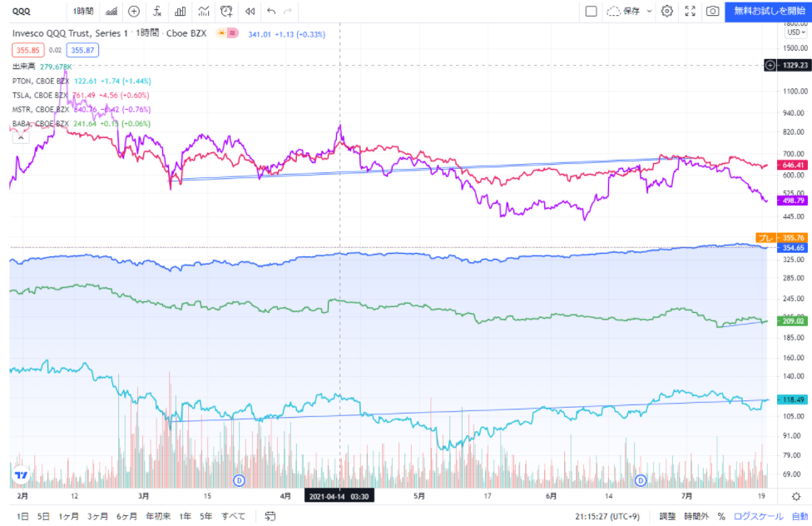Select the 3ヶ月 time range
Viewport: 812px width, 526px height.
click(97, 516)
